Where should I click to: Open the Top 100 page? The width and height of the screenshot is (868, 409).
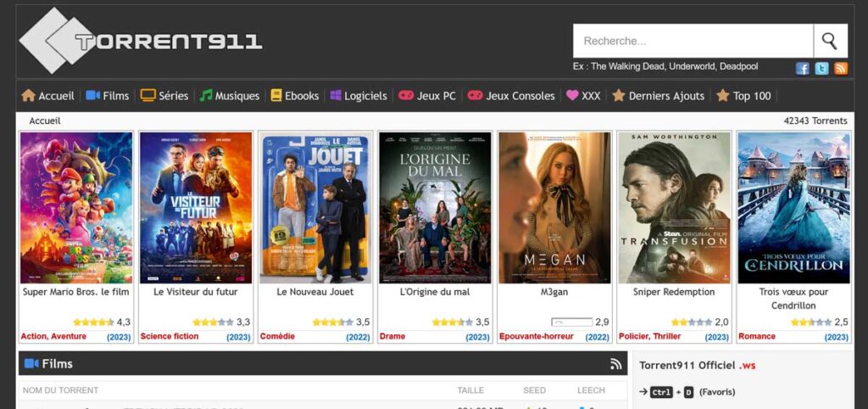752,96
